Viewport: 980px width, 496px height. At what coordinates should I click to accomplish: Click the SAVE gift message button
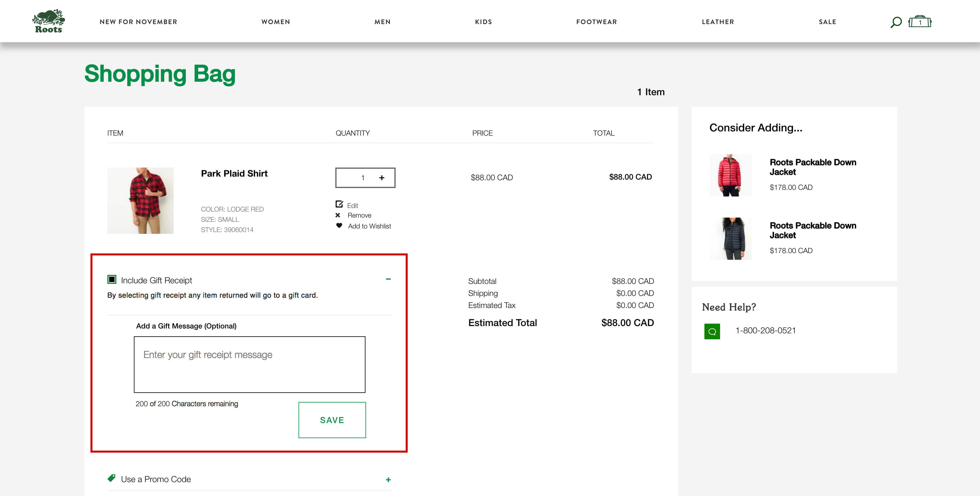coord(332,420)
